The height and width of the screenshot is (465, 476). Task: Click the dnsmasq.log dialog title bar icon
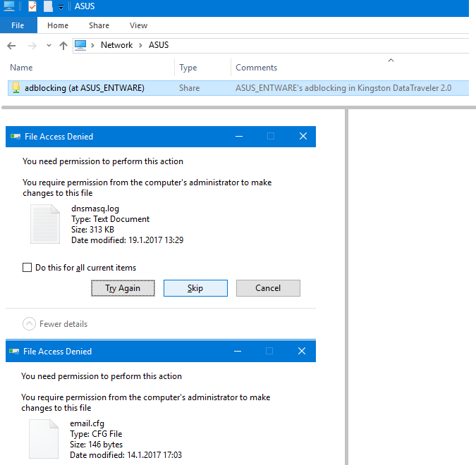coord(16,137)
